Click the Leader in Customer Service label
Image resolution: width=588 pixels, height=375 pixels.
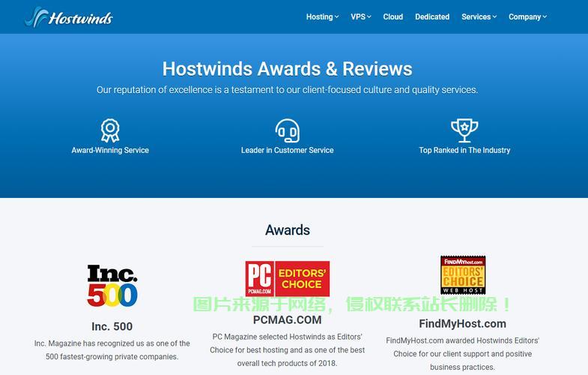[287, 150]
